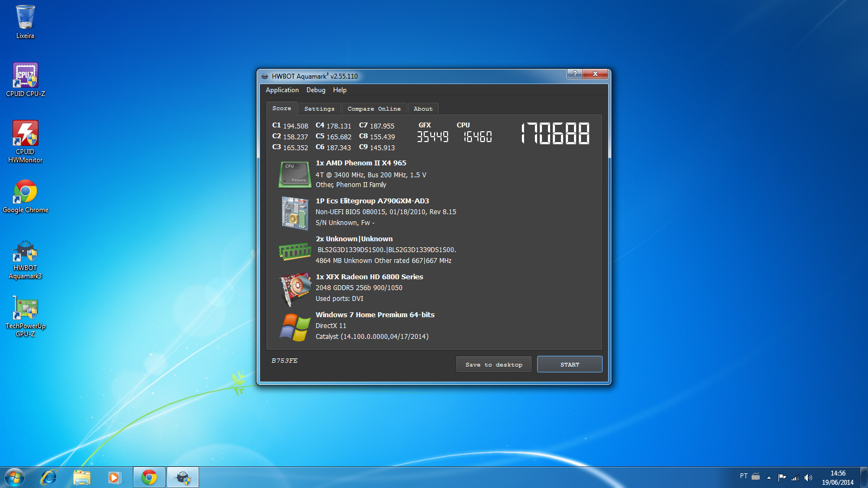This screenshot has width=868, height=488.
Task: Click the B753FE code text
Action: pos(284,361)
